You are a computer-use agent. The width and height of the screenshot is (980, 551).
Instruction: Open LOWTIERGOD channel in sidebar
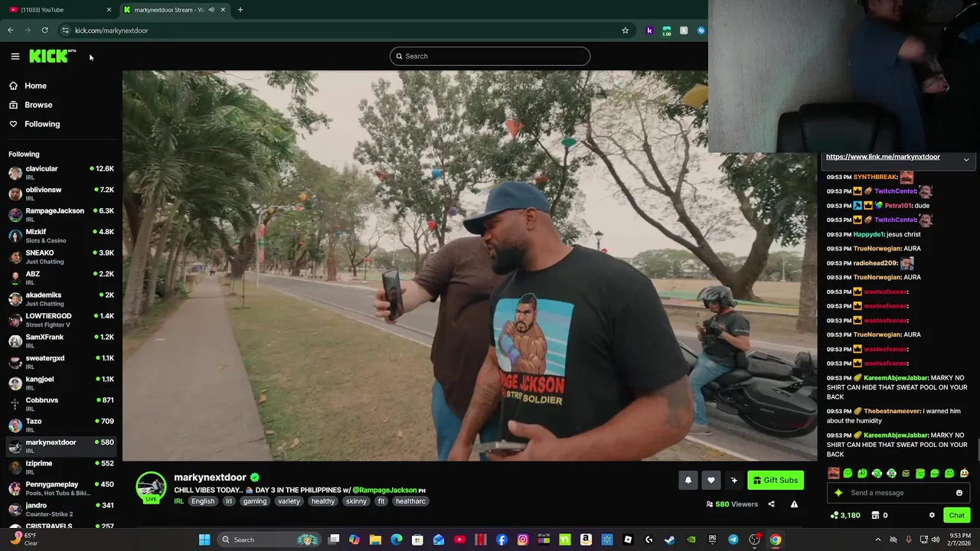[x=61, y=320]
